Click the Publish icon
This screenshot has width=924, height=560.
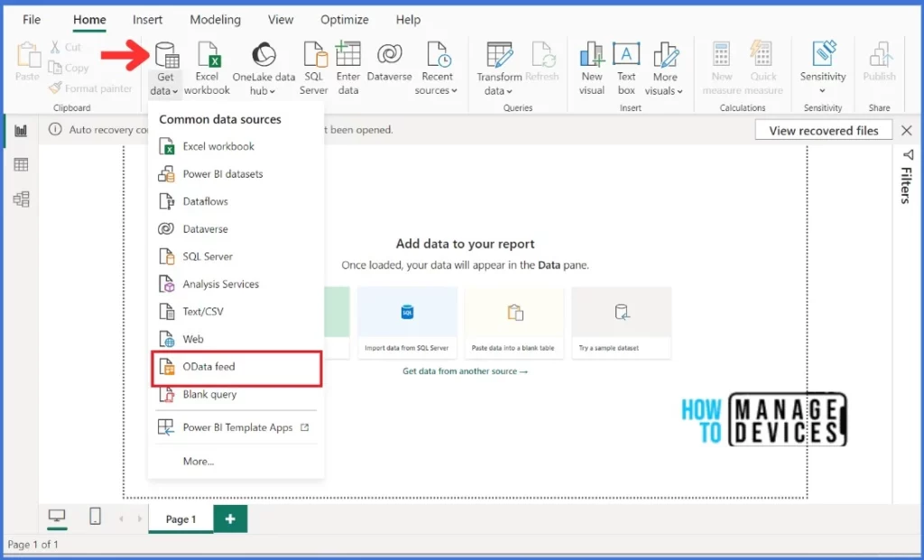point(881,55)
